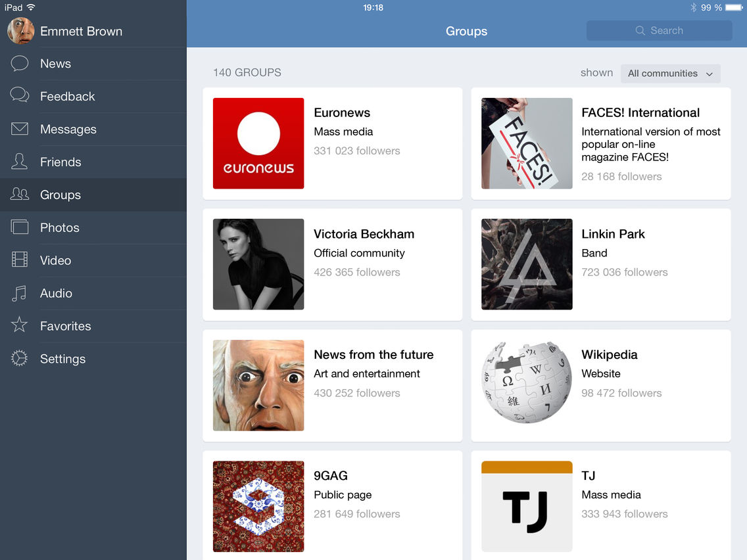Open the Linkin Park group title
Viewport: 747px width, 560px height.
tap(613, 234)
